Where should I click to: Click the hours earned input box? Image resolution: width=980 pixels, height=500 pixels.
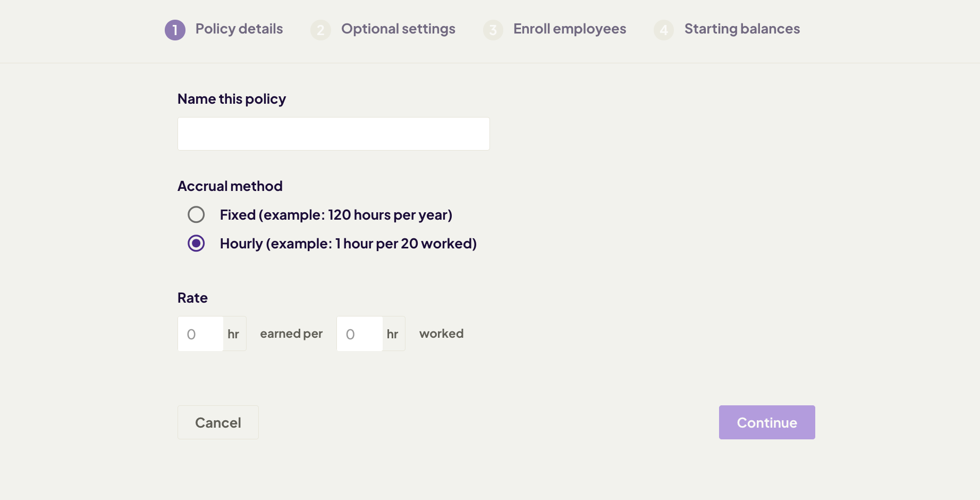(200, 334)
